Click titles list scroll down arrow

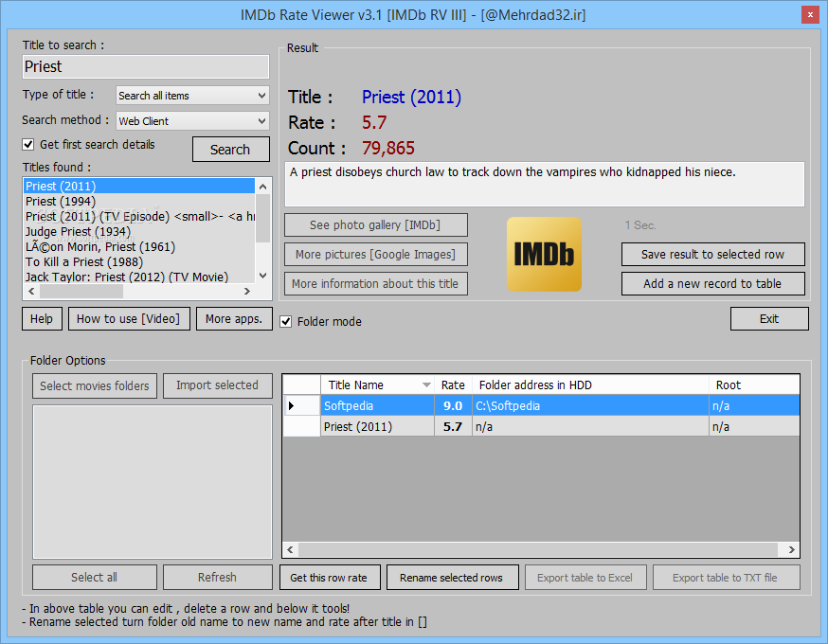[263, 276]
